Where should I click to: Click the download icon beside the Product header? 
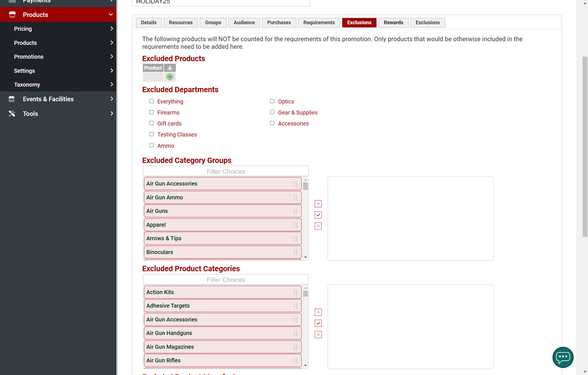(x=170, y=68)
